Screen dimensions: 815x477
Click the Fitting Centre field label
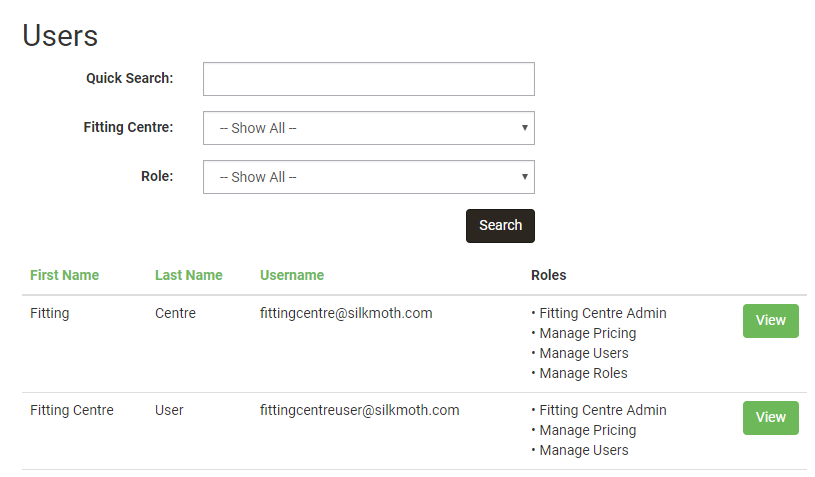tap(128, 127)
